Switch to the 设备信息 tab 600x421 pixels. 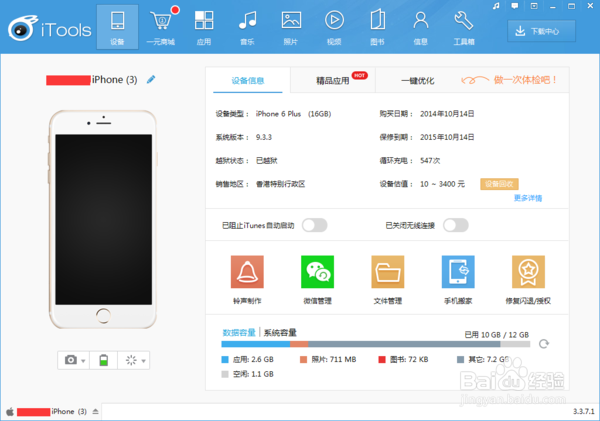tap(248, 81)
